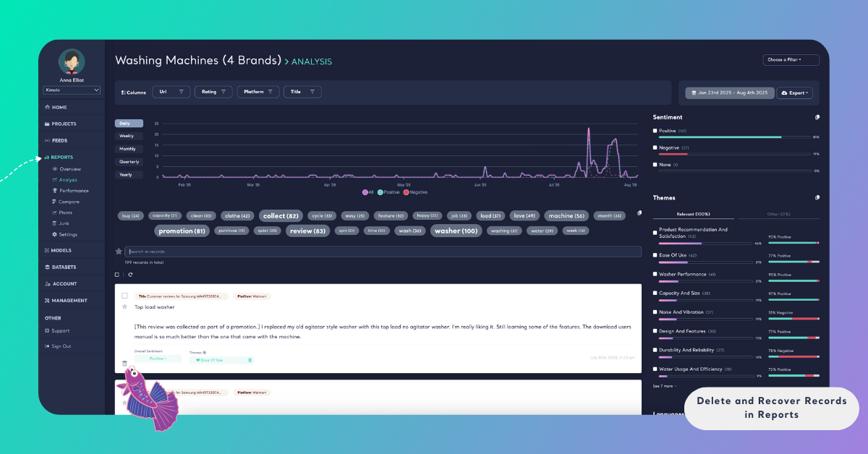The image size is (868, 454).
Task: Go to Models in the sidebar
Action: point(57,250)
